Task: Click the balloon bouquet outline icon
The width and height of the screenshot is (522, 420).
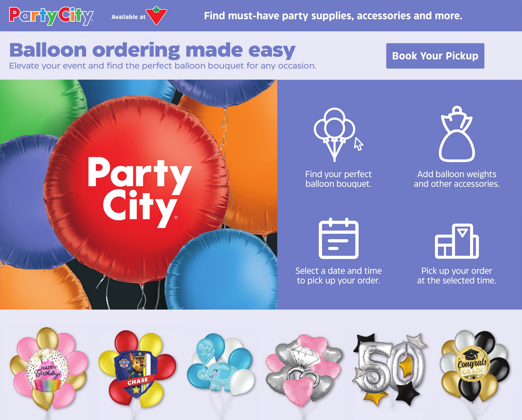Action: pos(334,135)
